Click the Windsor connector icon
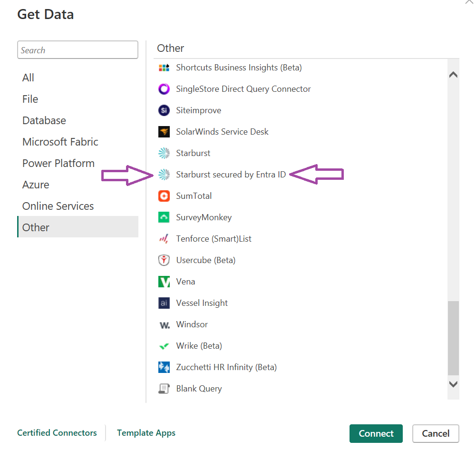Image resolution: width=476 pixels, height=450 pixels. coord(164,325)
